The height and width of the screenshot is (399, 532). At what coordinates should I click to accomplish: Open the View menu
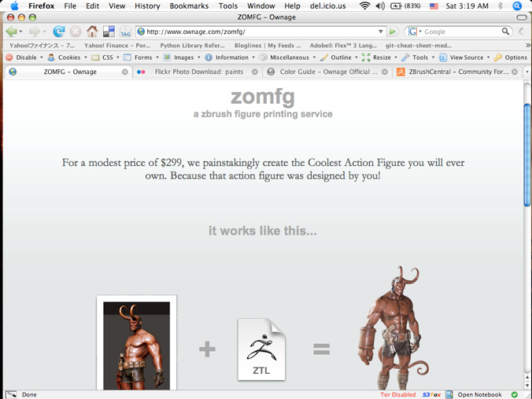coord(117,6)
